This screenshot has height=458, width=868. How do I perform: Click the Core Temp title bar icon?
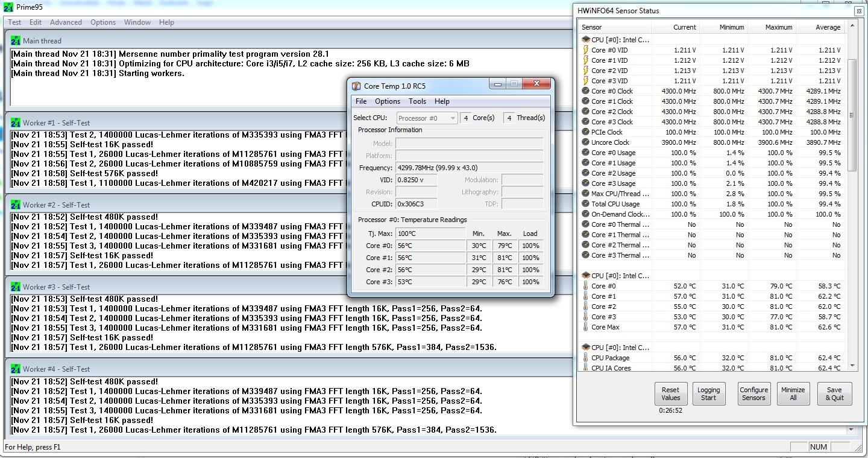[357, 86]
